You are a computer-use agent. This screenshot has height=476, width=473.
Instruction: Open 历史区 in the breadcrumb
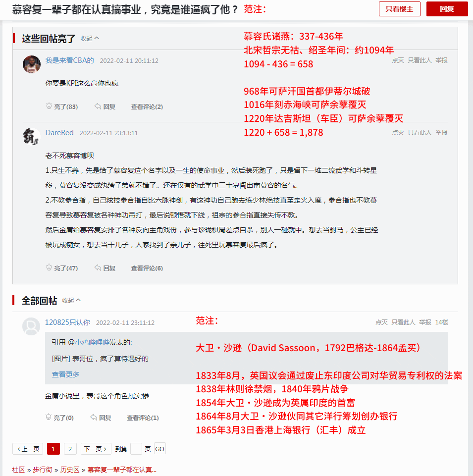69,470
